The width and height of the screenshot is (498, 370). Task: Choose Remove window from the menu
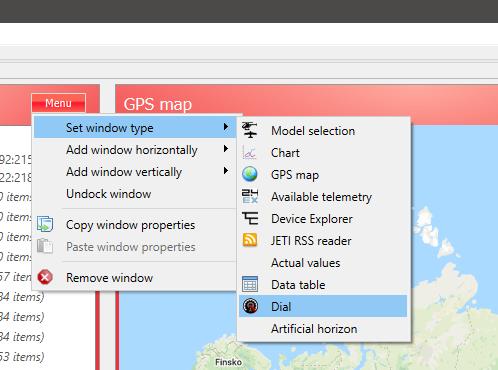(135, 277)
